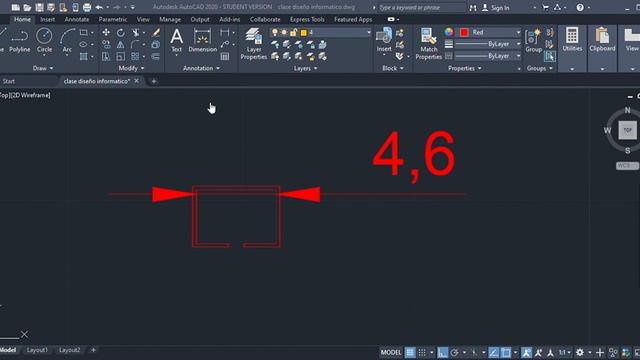The width and height of the screenshot is (640, 360).
Task: Open the Utilities calculator panel
Action: [572, 40]
